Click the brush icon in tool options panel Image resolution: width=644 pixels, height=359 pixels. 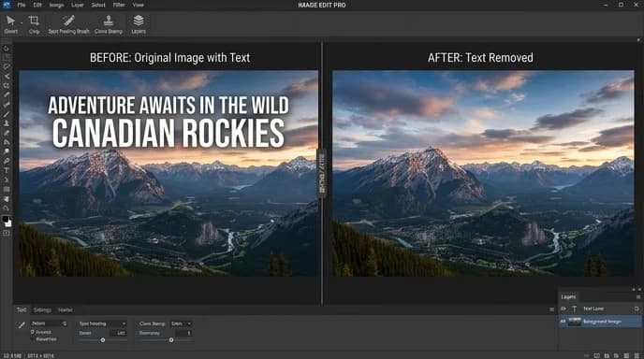[22, 325]
